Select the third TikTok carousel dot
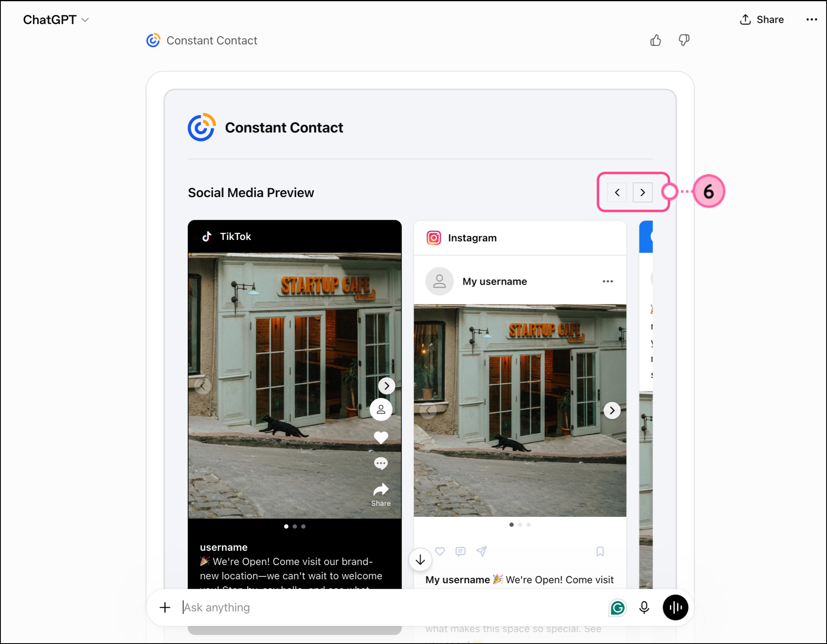 pos(303,526)
